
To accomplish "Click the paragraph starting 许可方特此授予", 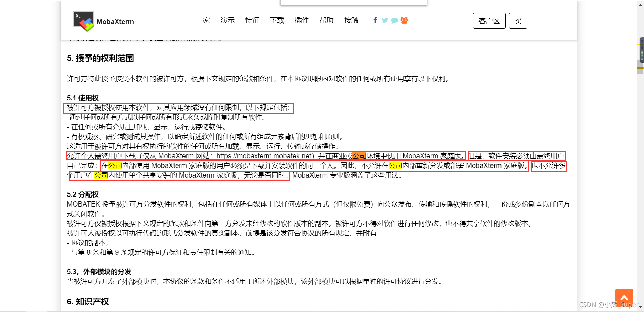I will coord(258,79).
